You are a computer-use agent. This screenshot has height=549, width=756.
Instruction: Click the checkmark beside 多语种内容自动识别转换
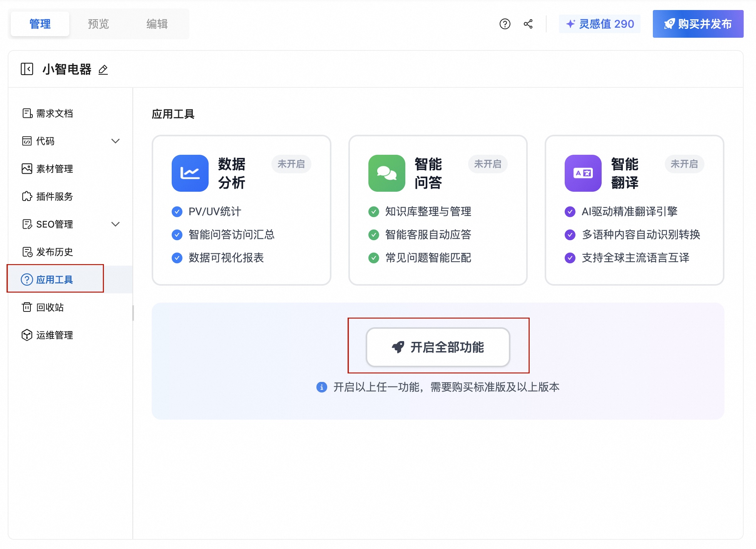[570, 235]
